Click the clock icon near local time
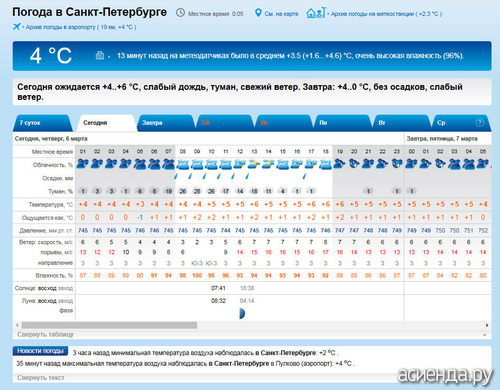500x390 pixels. point(180,13)
